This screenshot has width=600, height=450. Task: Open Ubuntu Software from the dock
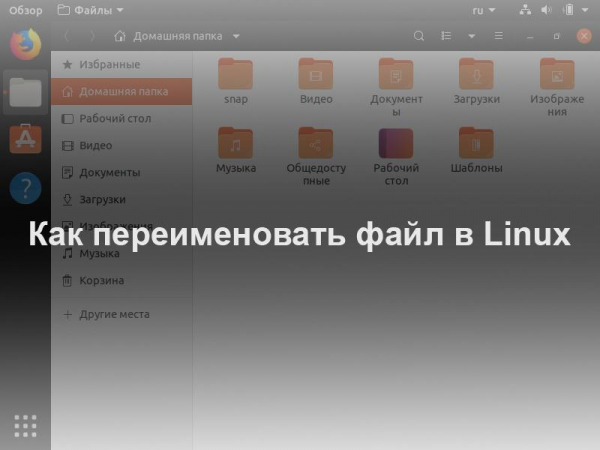point(25,139)
